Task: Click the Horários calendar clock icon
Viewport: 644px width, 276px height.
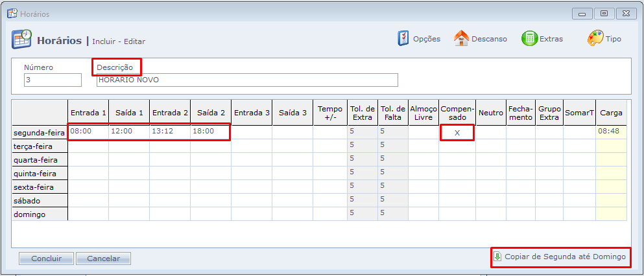Action: click(x=21, y=40)
